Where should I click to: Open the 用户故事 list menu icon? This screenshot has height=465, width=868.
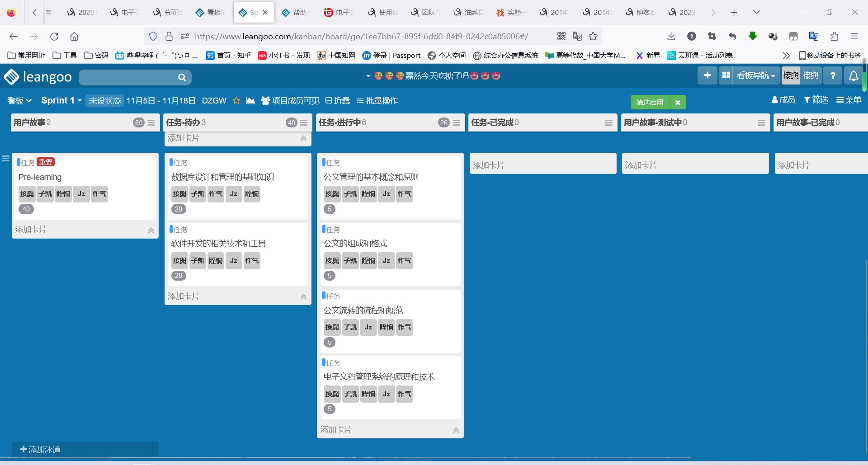click(151, 122)
